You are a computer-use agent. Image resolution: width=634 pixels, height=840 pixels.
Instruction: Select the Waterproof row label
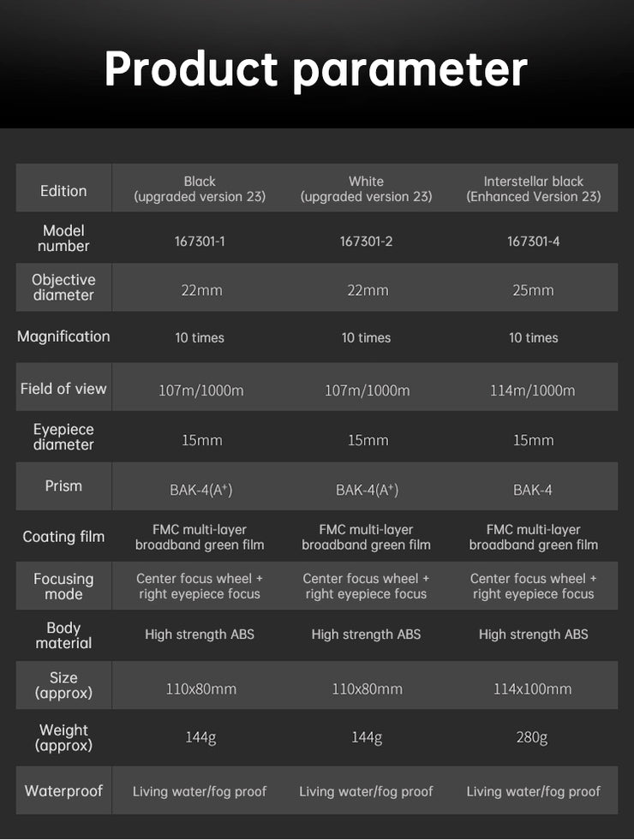click(x=63, y=791)
